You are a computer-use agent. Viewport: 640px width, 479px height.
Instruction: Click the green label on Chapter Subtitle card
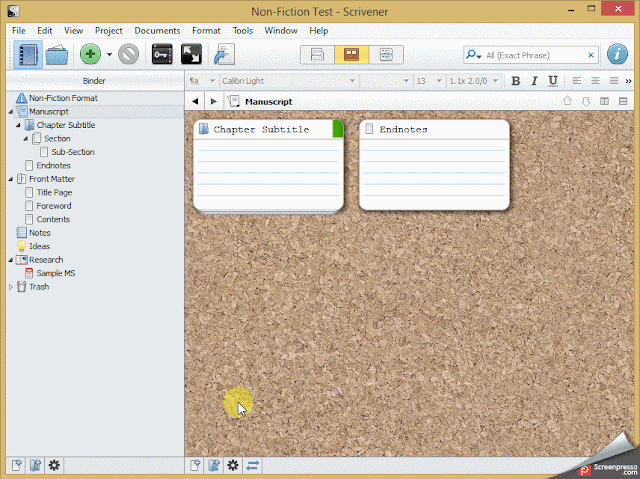[338, 129]
